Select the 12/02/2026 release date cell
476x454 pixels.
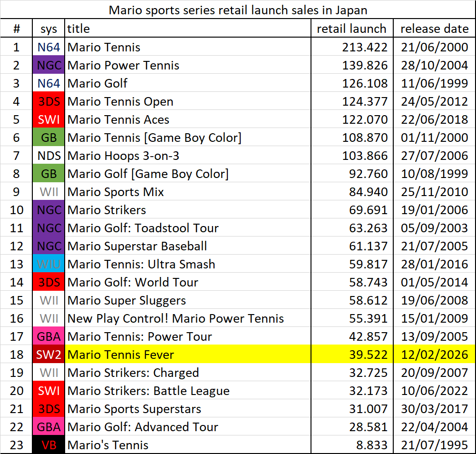click(x=434, y=355)
